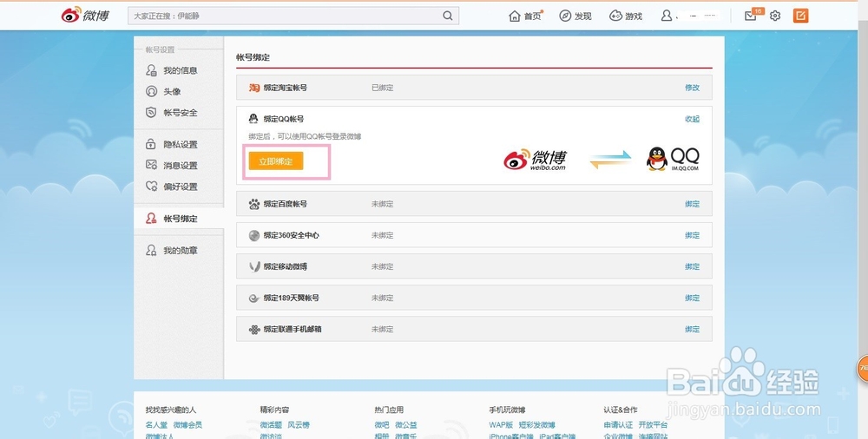The height and width of the screenshot is (439, 868).
Task: Open the settings gear icon
Action: click(x=775, y=16)
